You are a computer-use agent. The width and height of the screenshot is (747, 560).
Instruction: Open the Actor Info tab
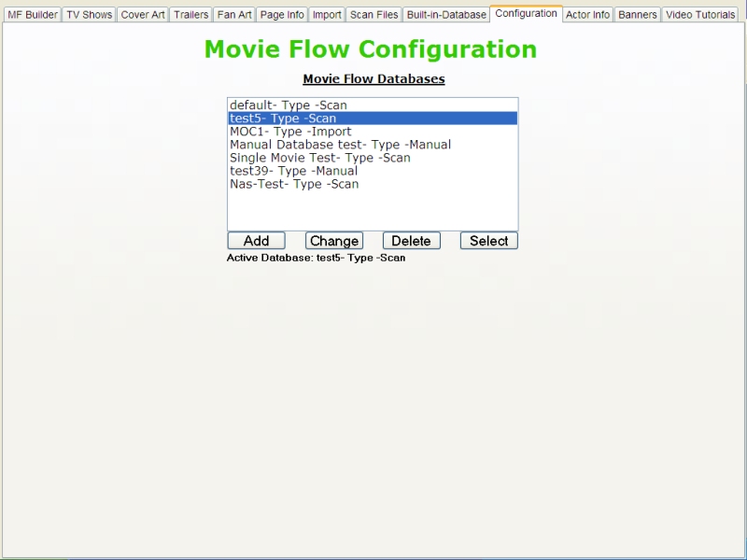pyautogui.click(x=586, y=14)
